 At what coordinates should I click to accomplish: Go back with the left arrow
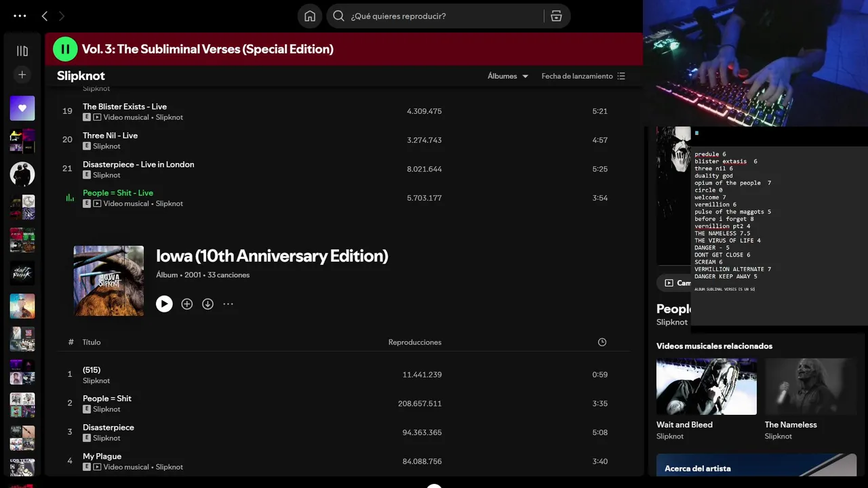(x=45, y=16)
